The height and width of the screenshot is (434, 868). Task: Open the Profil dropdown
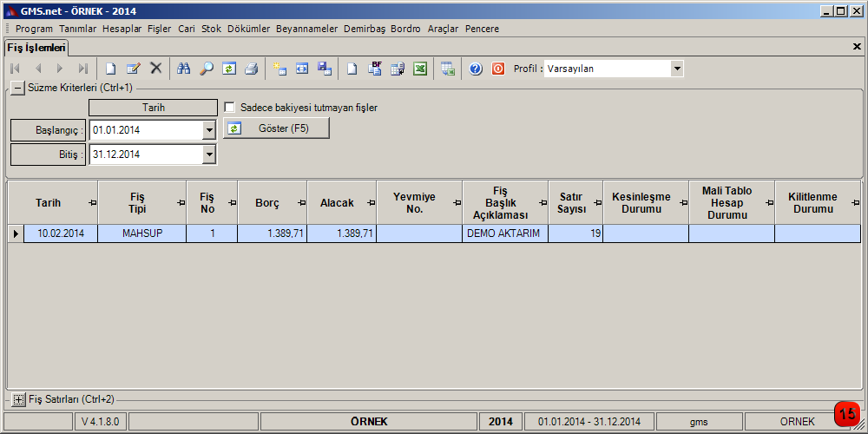pos(677,69)
